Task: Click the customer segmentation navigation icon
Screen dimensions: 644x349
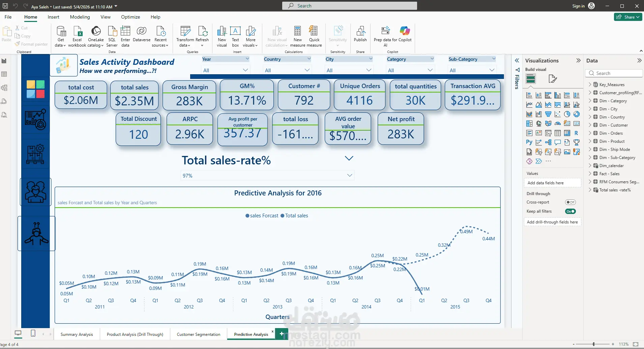Action: click(36, 192)
